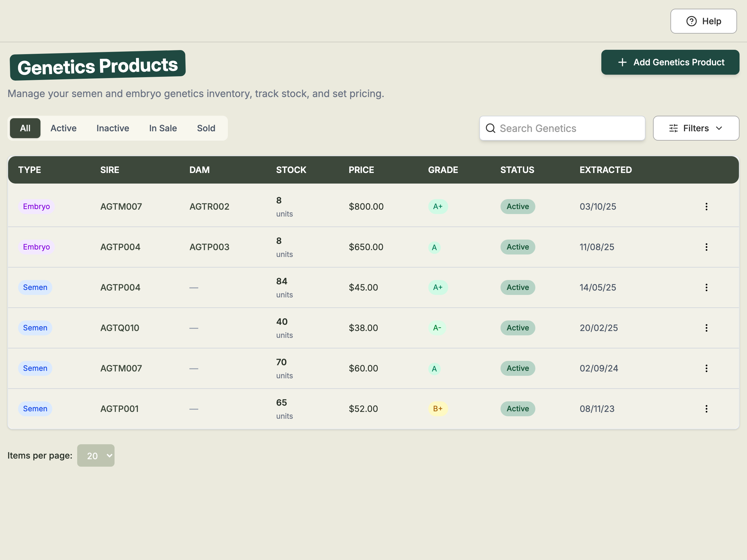This screenshot has width=747, height=560.
Task: Click sire AGTQ010 cell
Action: point(120,328)
